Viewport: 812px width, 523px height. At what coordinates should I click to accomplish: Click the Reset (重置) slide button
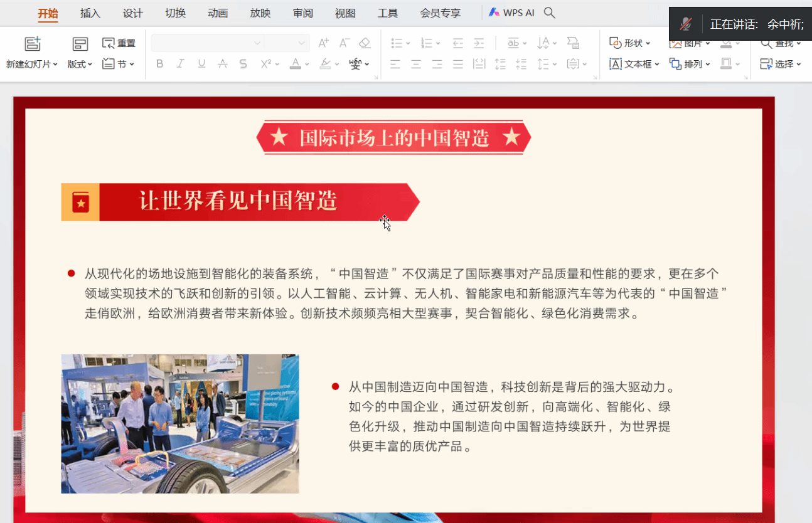119,43
